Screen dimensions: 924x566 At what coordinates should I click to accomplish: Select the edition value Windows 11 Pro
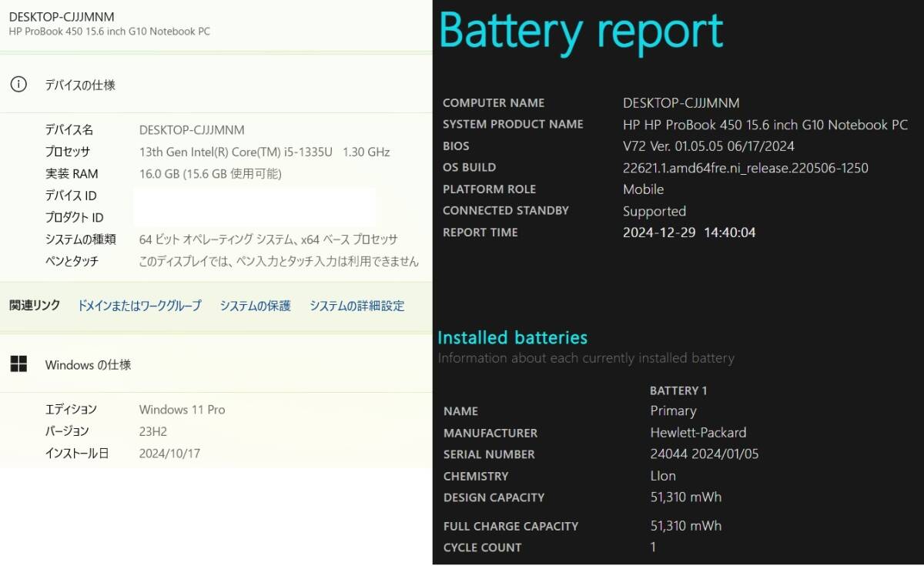pos(182,410)
